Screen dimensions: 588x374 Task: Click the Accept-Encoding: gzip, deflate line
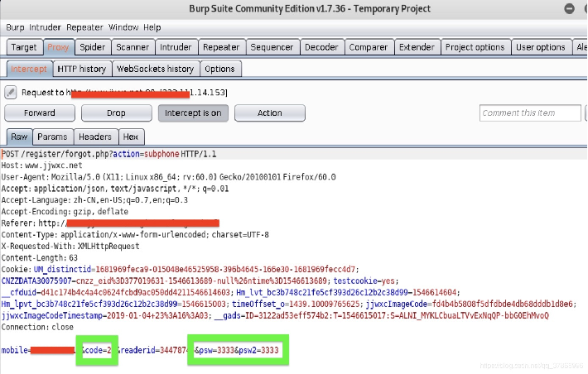tap(65, 212)
